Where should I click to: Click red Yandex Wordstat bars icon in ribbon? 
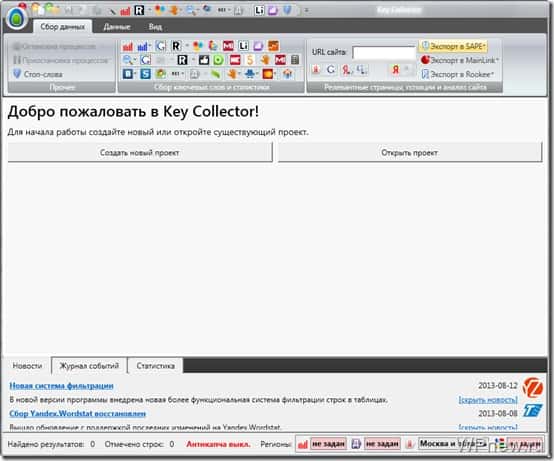[128, 46]
